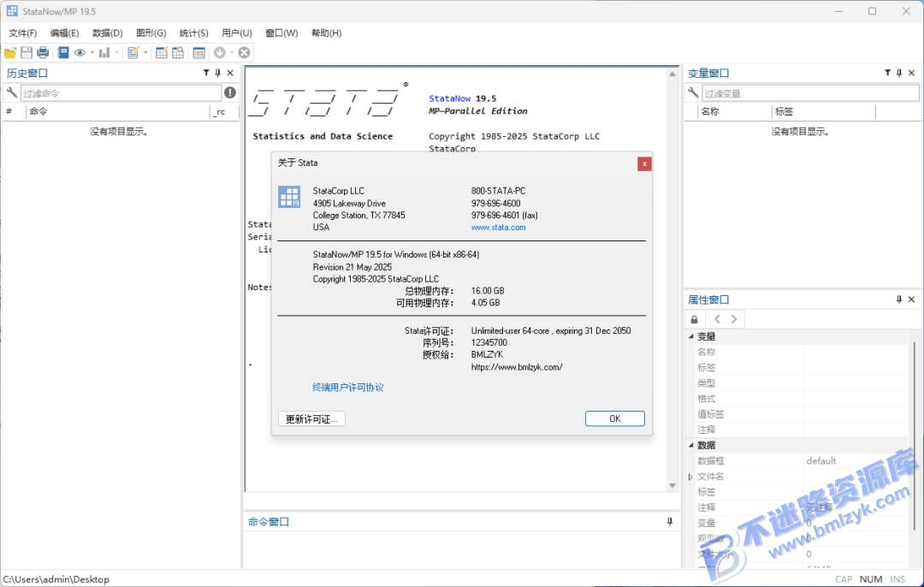Click the 名称 column header in variables window
The height and width of the screenshot is (587, 924).
pos(735,111)
